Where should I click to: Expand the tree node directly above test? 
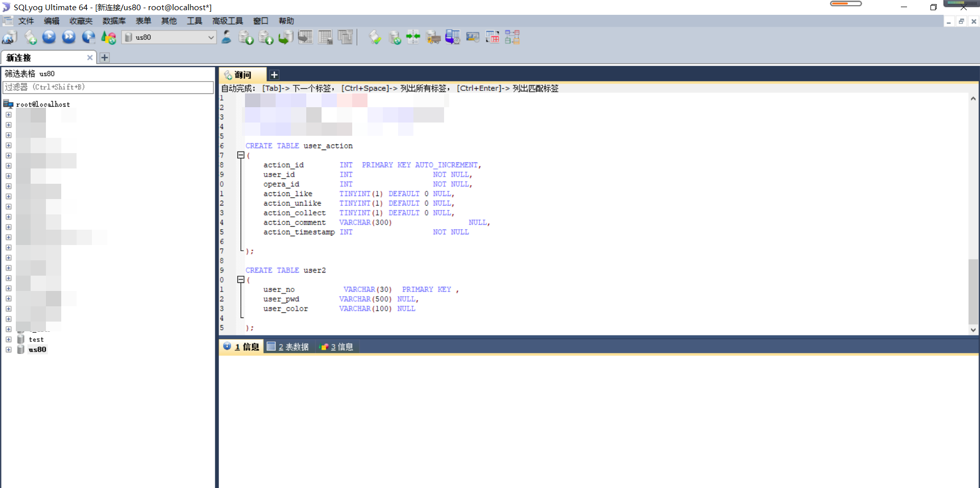9,329
